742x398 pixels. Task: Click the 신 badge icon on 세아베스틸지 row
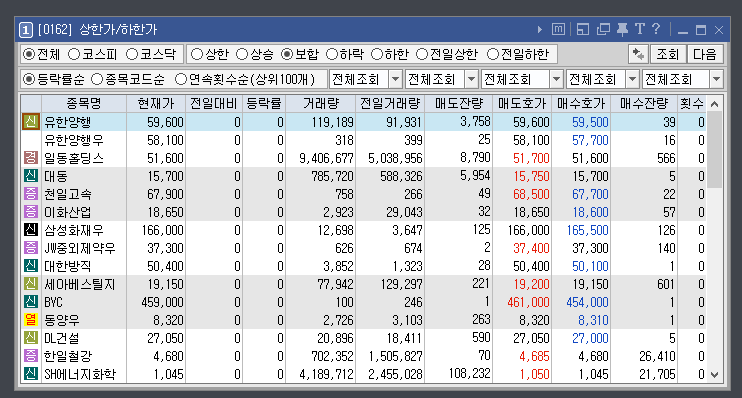pyautogui.click(x=31, y=283)
